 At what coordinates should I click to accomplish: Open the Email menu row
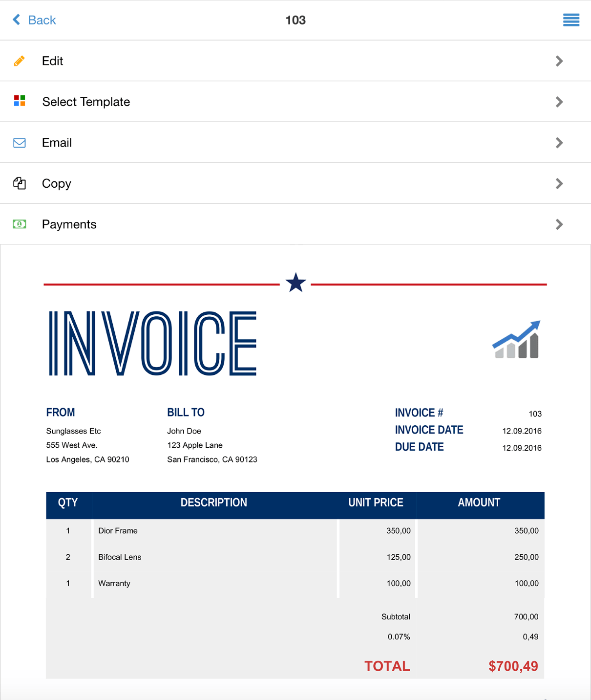(x=295, y=142)
